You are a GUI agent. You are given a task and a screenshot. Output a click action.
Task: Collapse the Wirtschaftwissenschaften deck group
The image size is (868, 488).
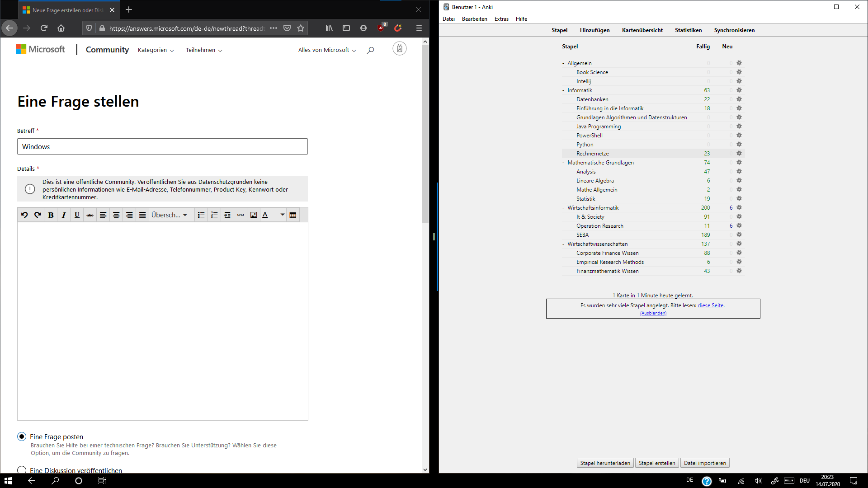[563, 244]
